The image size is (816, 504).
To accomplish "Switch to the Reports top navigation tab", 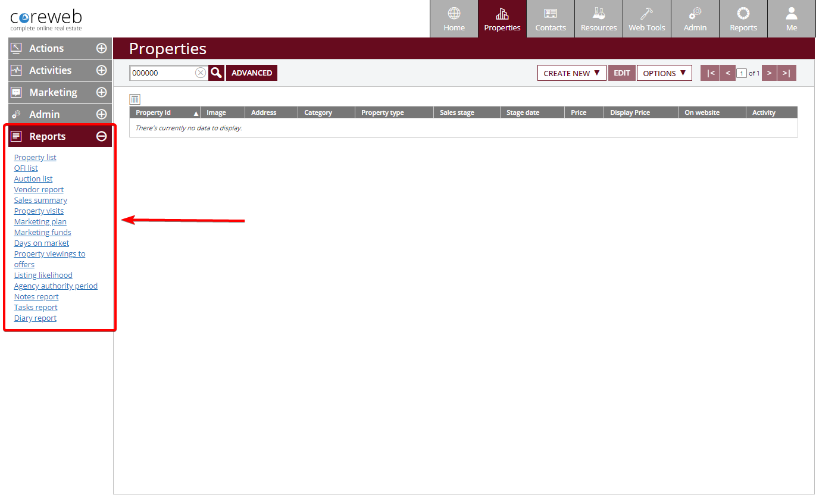I will click(x=743, y=19).
